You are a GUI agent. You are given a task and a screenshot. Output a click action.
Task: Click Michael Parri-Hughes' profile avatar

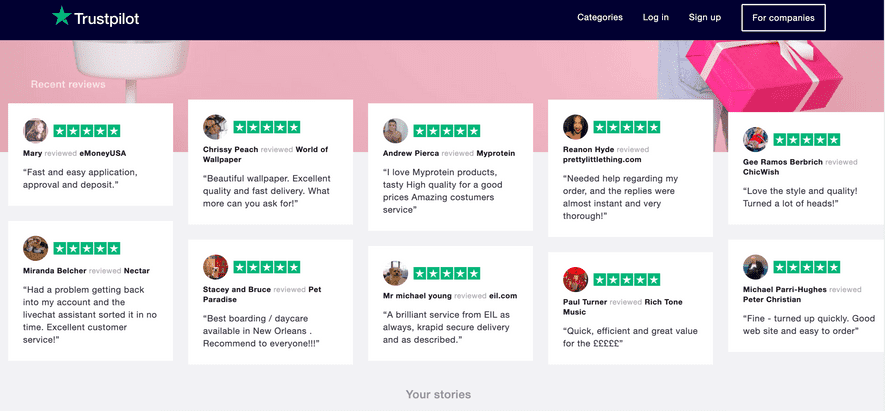coord(756,267)
